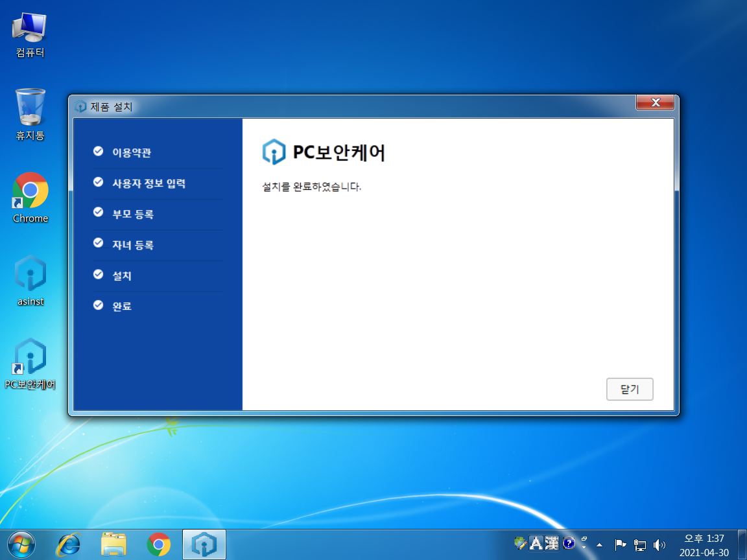The image size is (747, 560).
Task: Click the 사용자 정보 입력 step checkmark icon
Action: (98, 182)
